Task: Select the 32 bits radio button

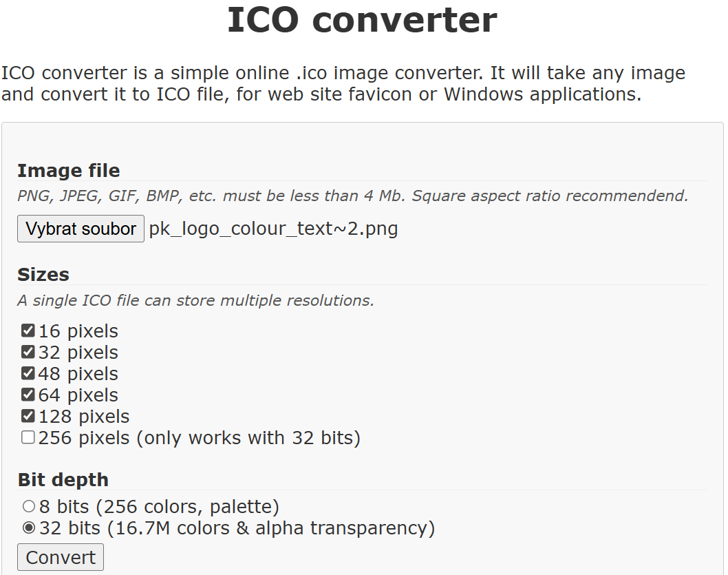Action: coord(29,528)
